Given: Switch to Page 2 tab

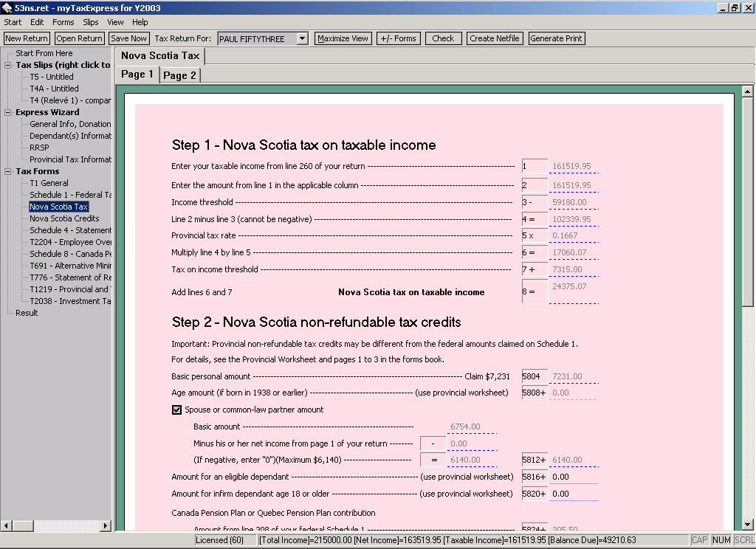Looking at the screenshot, I should pos(179,75).
